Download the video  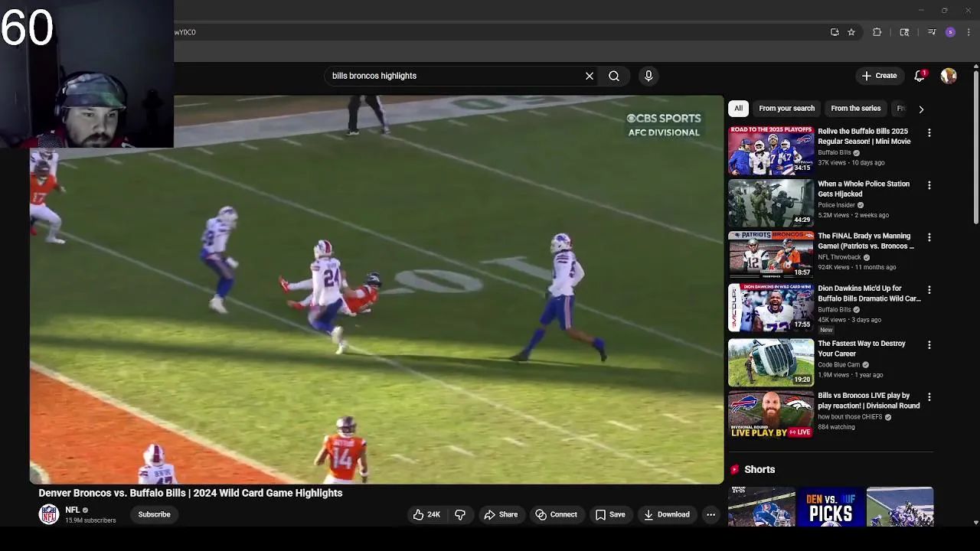667,514
